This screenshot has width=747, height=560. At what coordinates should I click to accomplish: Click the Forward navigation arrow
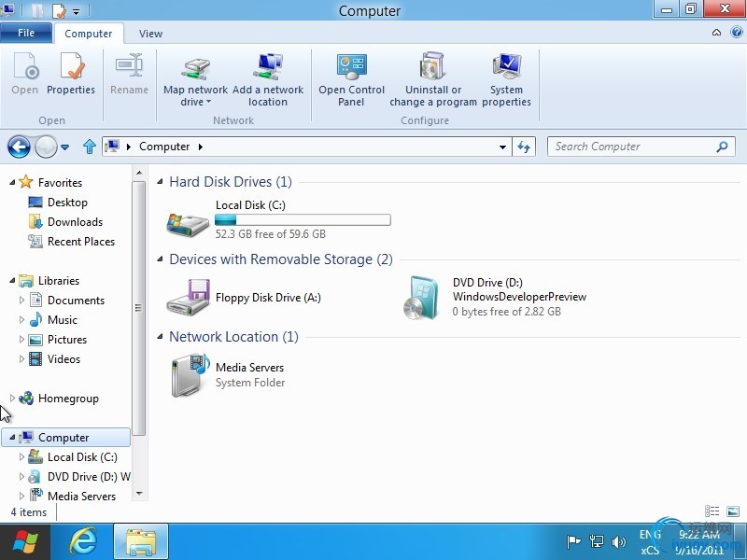point(46,147)
